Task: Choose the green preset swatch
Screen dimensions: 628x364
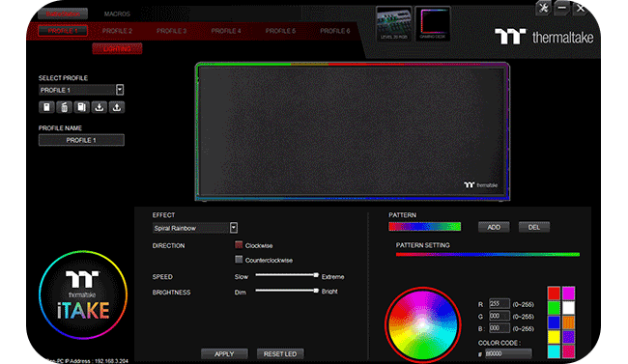Action: (x=554, y=308)
